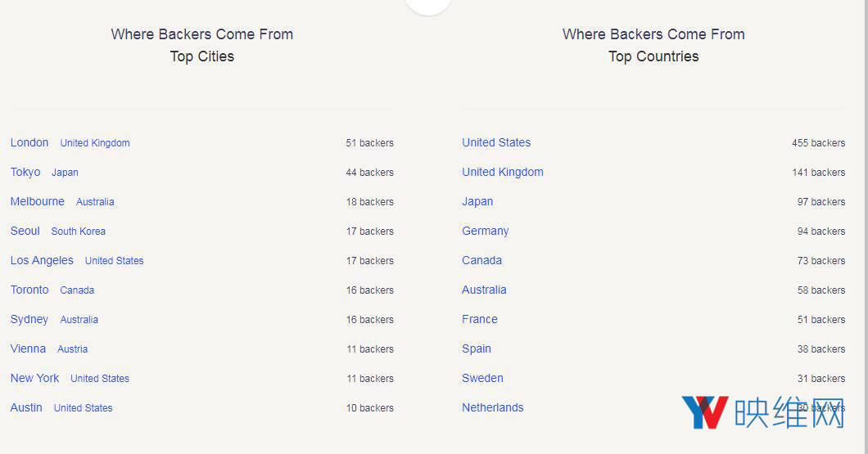Click South Korea next to Seoul

click(x=78, y=231)
